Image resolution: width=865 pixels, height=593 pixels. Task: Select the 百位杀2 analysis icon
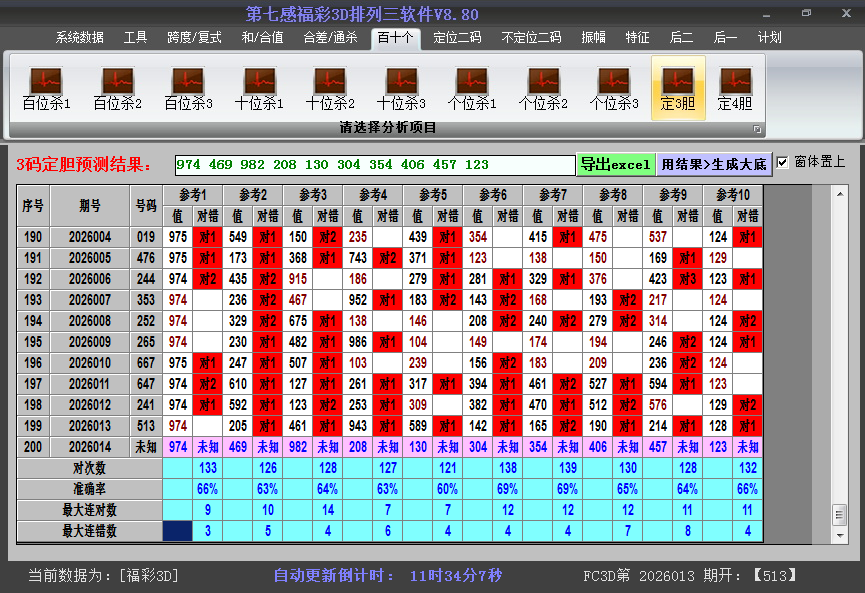pos(117,88)
